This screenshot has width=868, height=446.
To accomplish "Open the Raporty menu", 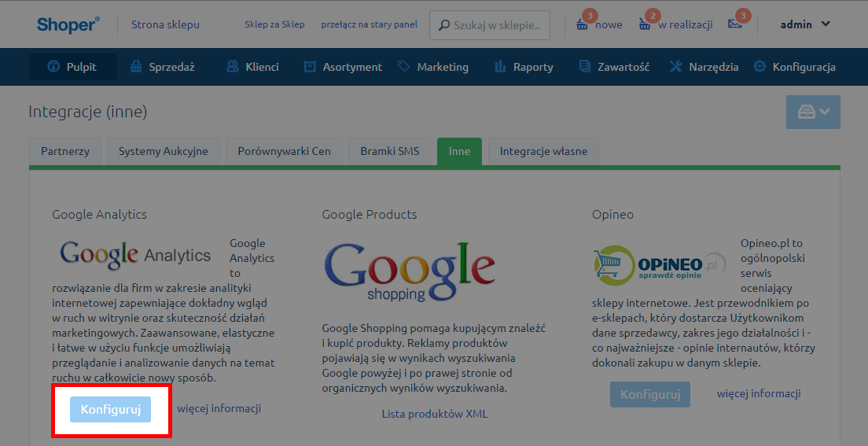I will pos(524,67).
